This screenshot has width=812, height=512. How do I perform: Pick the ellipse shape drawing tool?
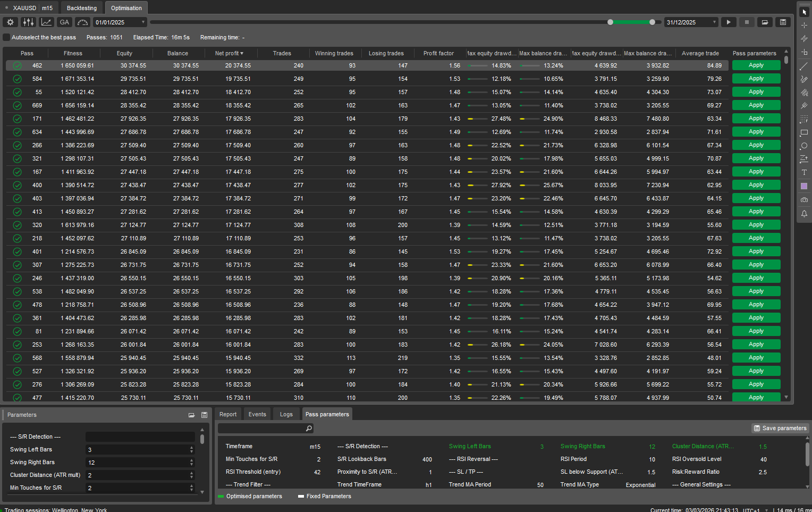(x=804, y=146)
